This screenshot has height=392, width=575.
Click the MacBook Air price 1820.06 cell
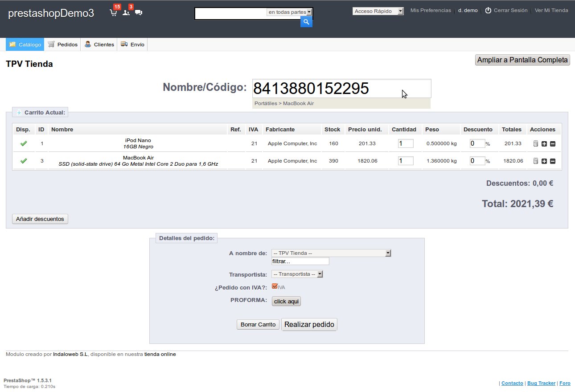coord(367,161)
